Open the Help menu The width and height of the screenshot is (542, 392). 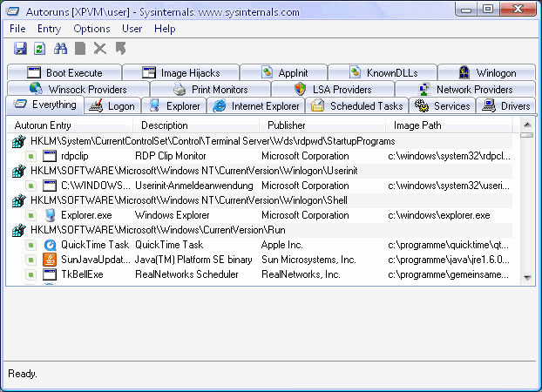point(165,29)
